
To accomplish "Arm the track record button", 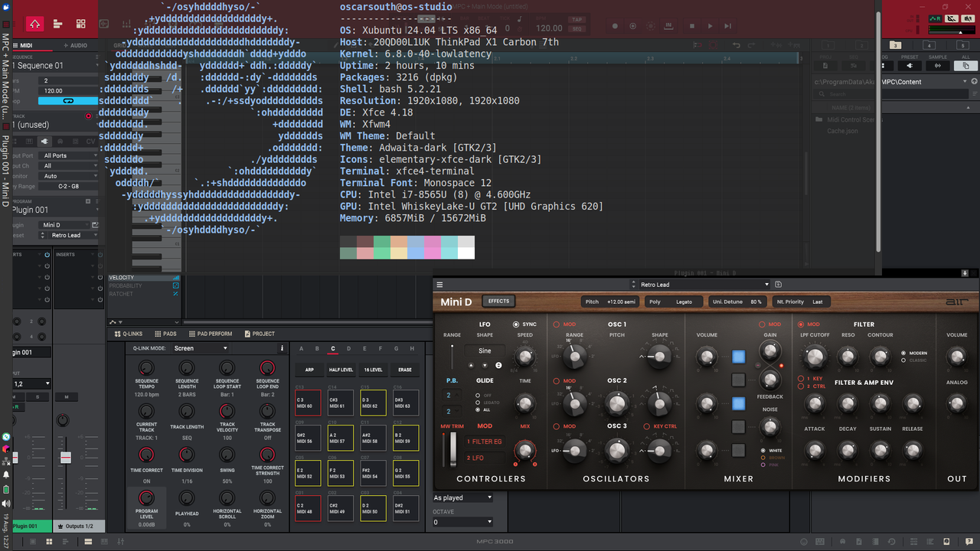I will point(89,116).
